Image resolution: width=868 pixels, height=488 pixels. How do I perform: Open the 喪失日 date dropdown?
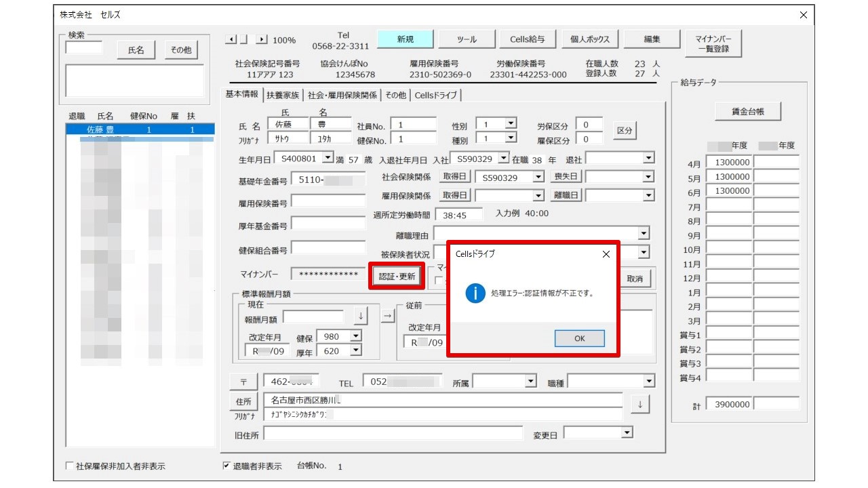pos(649,176)
